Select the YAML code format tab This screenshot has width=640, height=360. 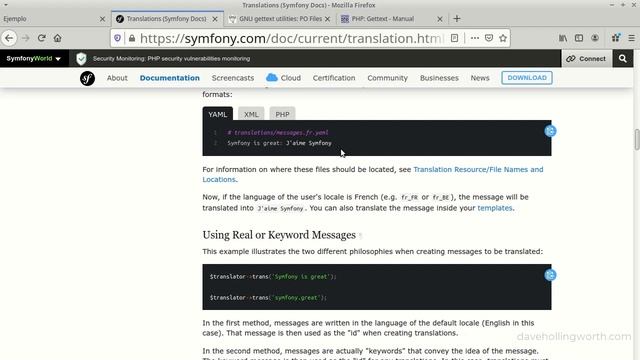click(218, 114)
